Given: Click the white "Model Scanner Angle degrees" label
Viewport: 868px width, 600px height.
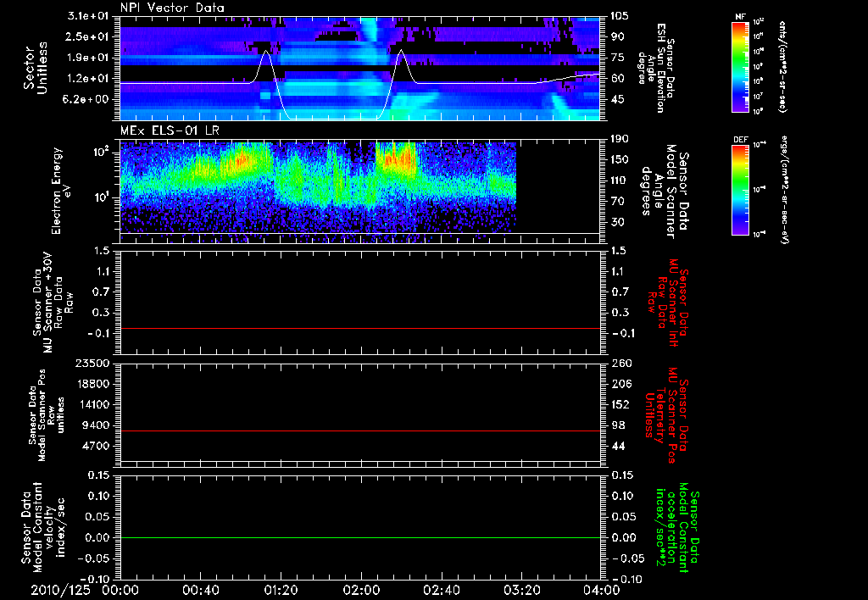Looking at the screenshot, I should pos(665,192).
